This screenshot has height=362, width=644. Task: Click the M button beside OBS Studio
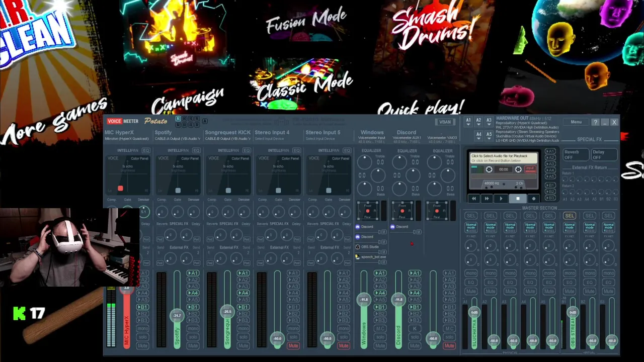pyautogui.click(x=383, y=251)
